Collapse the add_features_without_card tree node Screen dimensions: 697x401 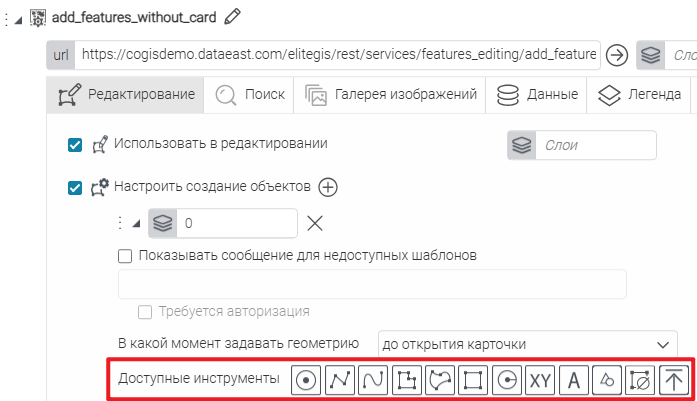click(x=19, y=17)
